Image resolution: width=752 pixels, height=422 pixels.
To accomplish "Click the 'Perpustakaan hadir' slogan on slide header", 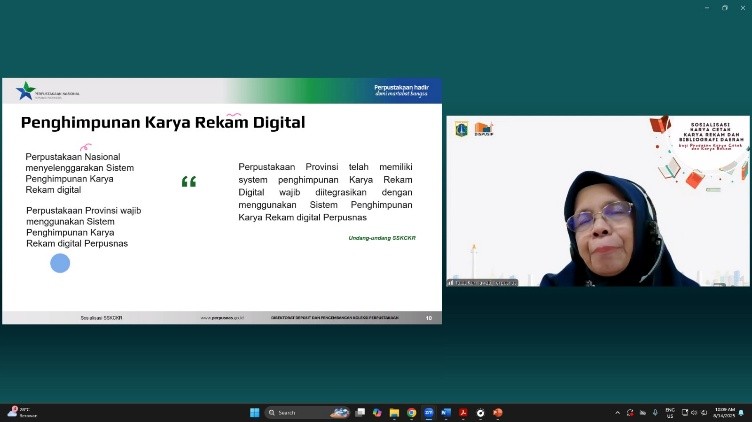I will (401, 90).
